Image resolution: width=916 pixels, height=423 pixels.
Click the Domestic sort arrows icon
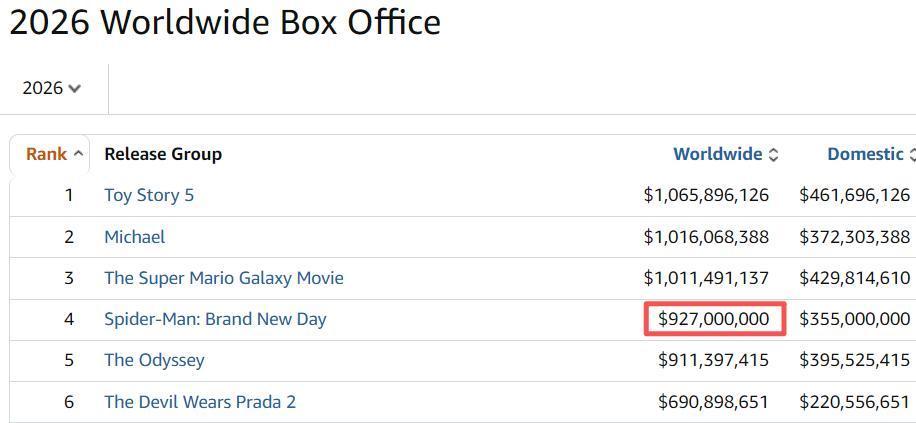pyautogui.click(x=912, y=155)
